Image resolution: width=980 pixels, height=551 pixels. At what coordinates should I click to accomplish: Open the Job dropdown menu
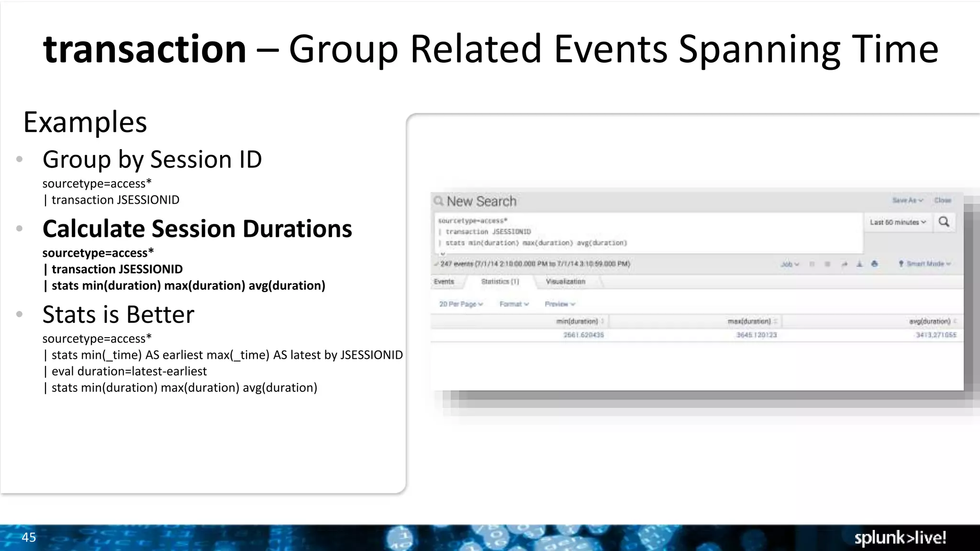[x=790, y=264]
